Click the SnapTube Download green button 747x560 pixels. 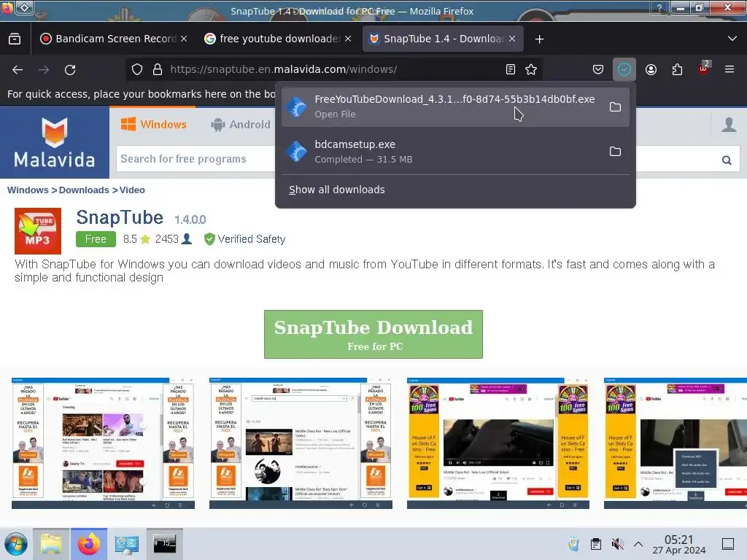pyautogui.click(x=373, y=334)
